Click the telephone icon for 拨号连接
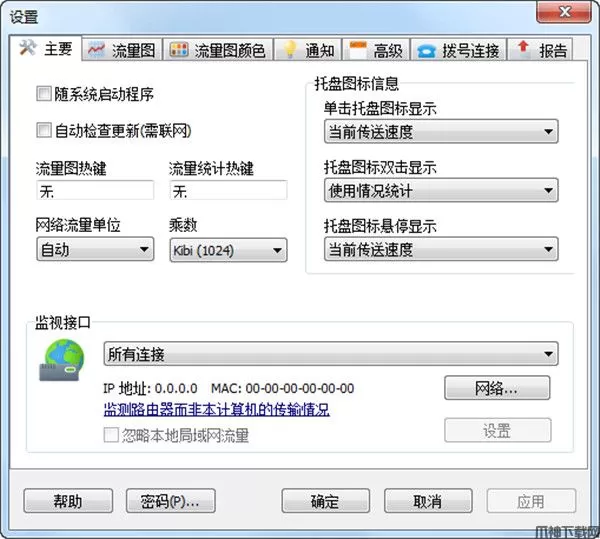Screen dimensions: 600x539 coord(426,51)
